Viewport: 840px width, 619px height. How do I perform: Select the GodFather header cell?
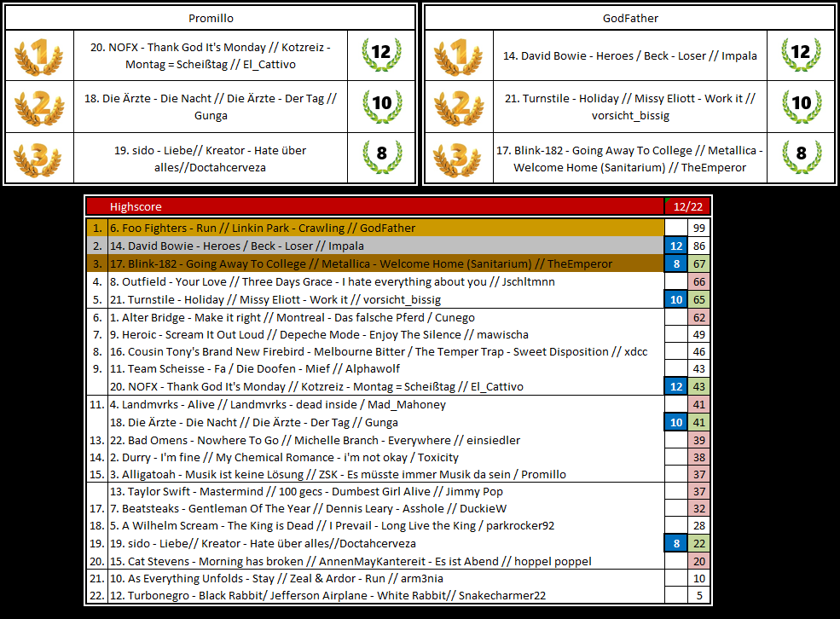coord(630,18)
